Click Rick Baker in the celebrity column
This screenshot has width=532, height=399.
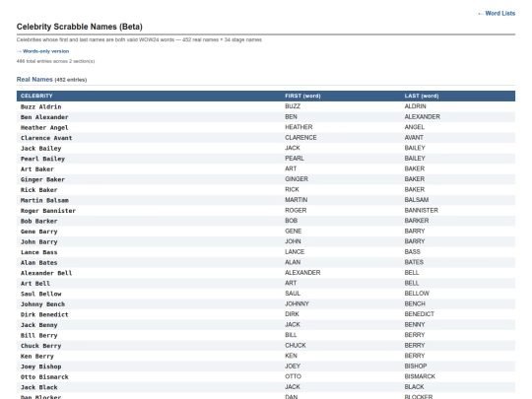coord(39,190)
